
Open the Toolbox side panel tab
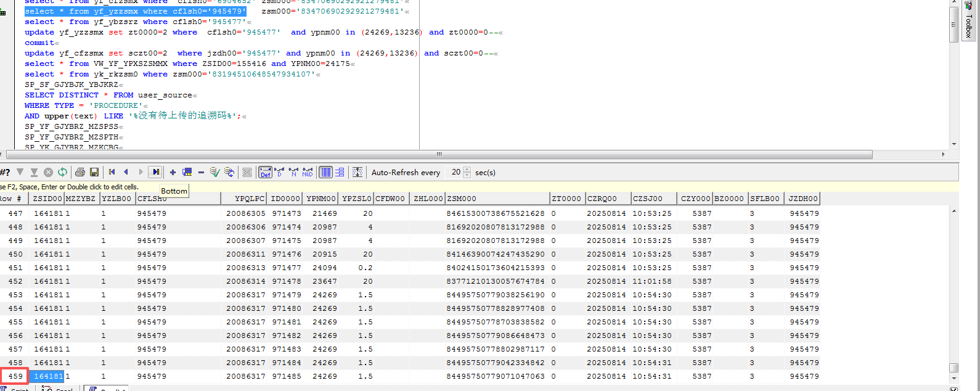[x=968, y=22]
